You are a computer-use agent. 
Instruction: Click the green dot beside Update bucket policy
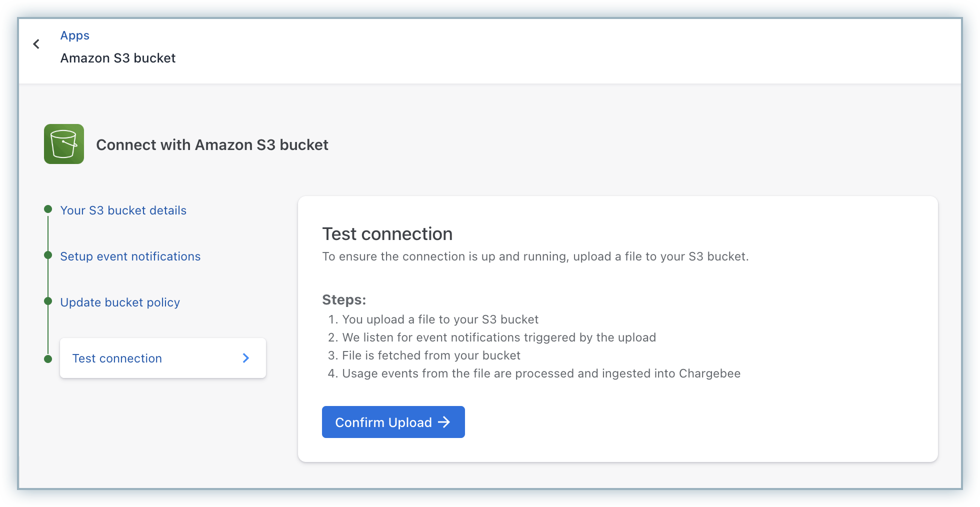(48, 301)
